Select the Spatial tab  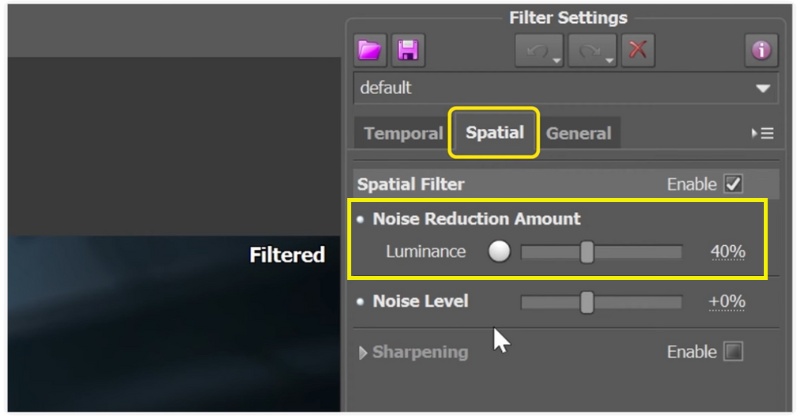(495, 133)
